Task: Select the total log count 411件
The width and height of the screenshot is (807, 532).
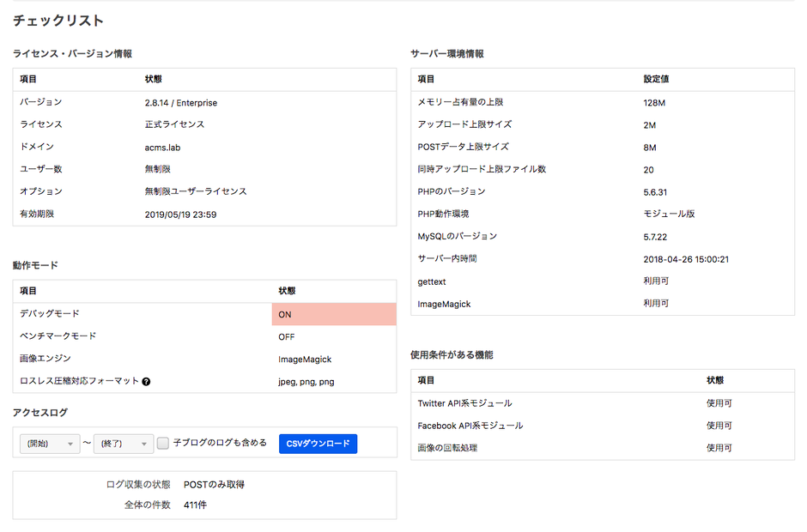Action: [x=195, y=505]
